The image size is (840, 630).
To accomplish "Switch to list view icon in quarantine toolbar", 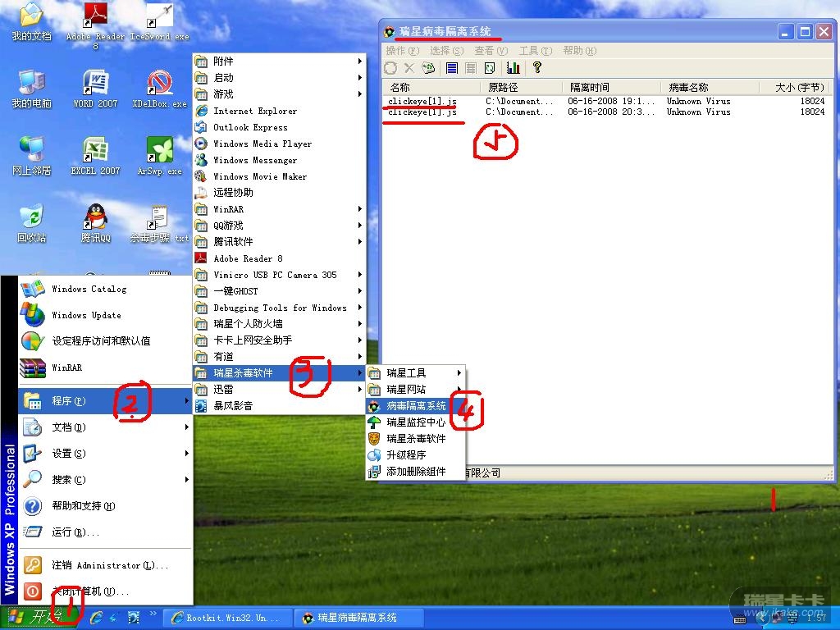I will tap(452, 68).
